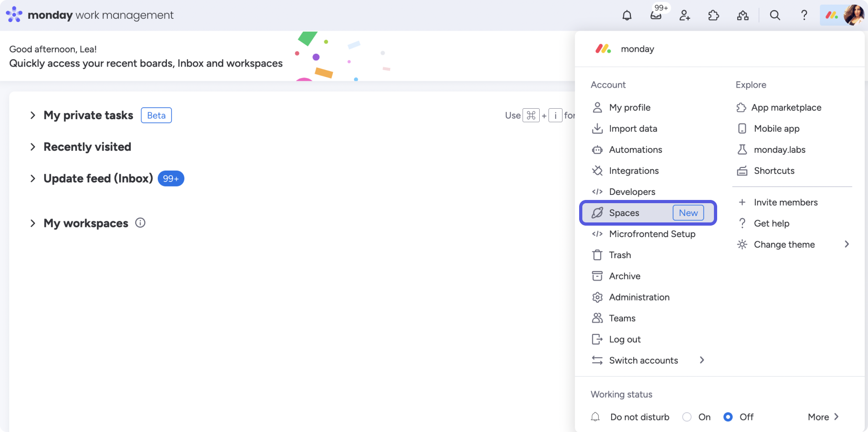Expand the My workspaces section

pos(33,223)
